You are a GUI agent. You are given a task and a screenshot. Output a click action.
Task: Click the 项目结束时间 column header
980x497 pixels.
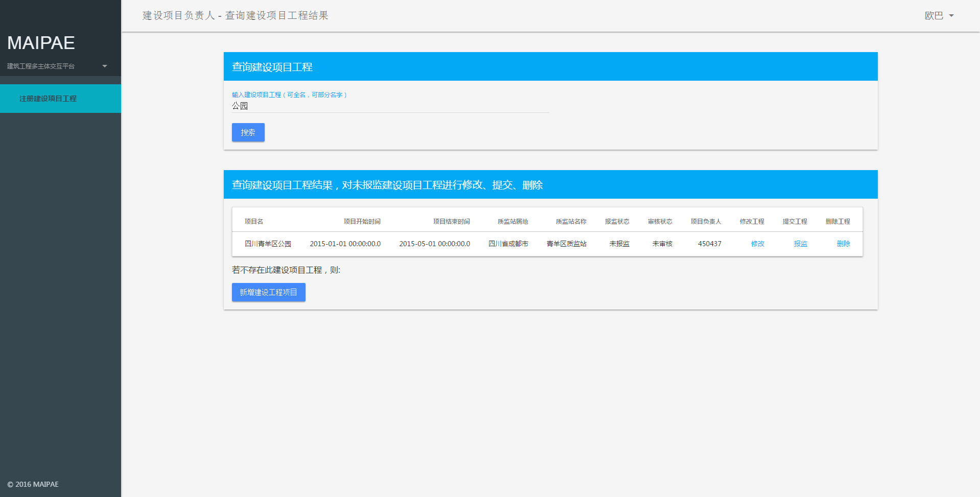coord(451,221)
